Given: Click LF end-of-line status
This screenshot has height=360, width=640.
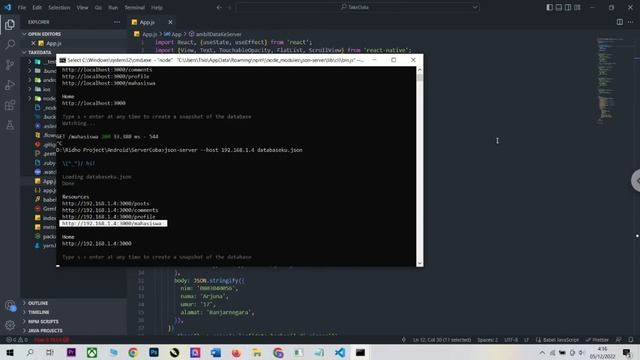Looking at the screenshot, I should click(x=527, y=340).
